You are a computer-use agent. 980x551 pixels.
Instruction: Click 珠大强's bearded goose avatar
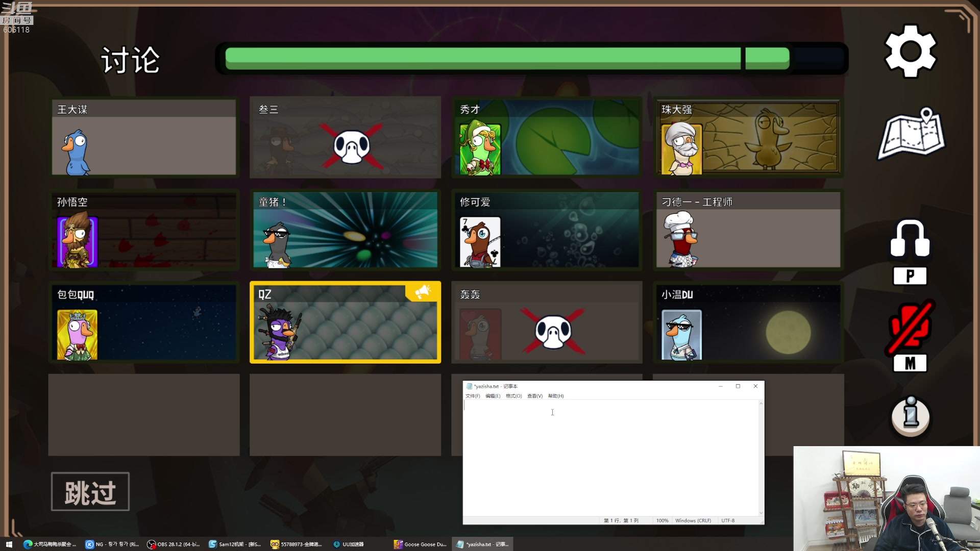point(681,149)
